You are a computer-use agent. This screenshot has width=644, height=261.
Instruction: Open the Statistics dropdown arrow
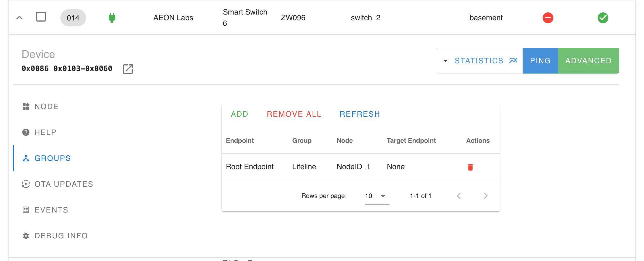point(446,61)
